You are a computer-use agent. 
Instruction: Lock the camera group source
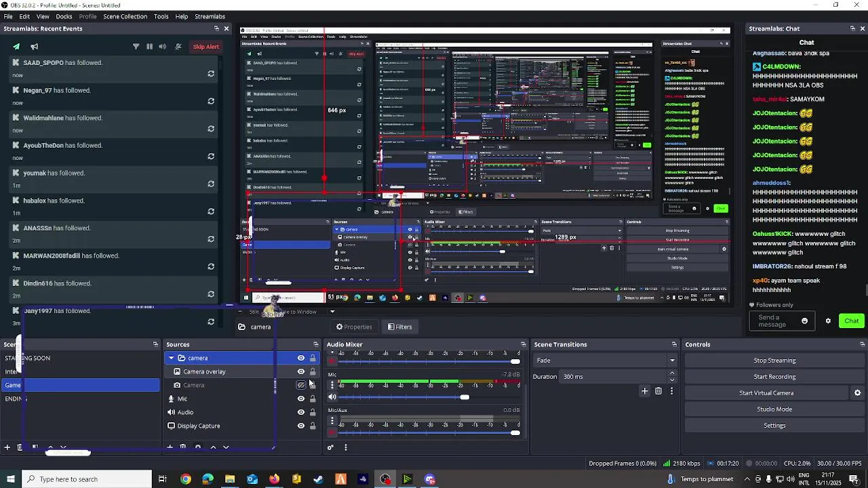(313, 358)
